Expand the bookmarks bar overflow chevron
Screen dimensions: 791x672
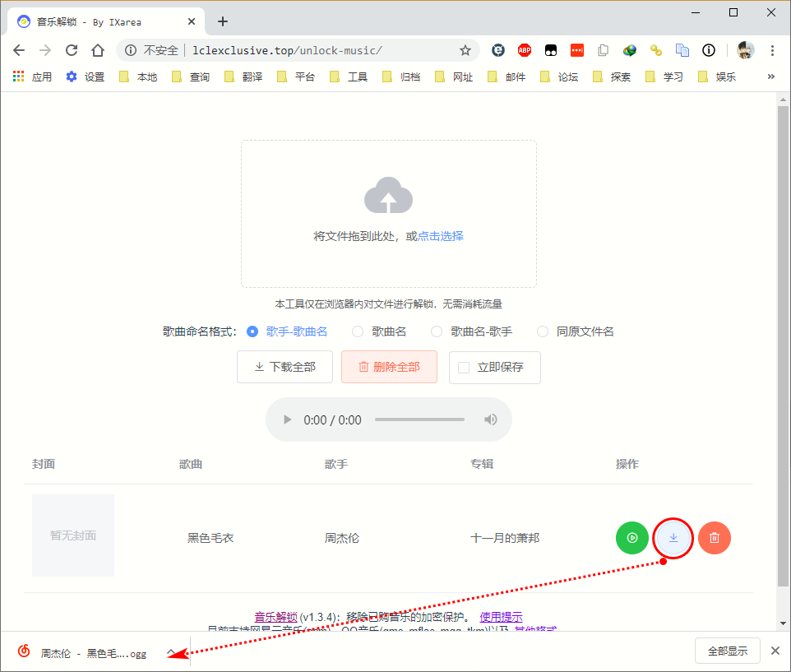coord(770,76)
